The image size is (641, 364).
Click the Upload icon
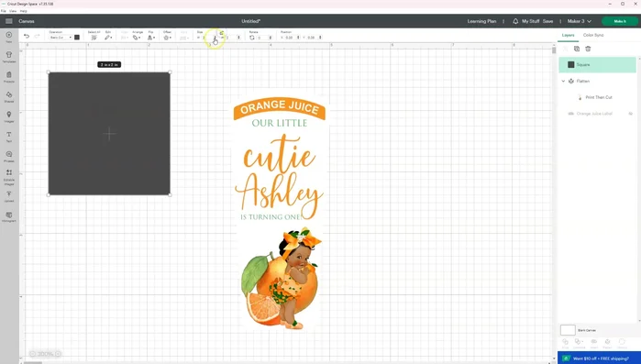tap(9, 194)
